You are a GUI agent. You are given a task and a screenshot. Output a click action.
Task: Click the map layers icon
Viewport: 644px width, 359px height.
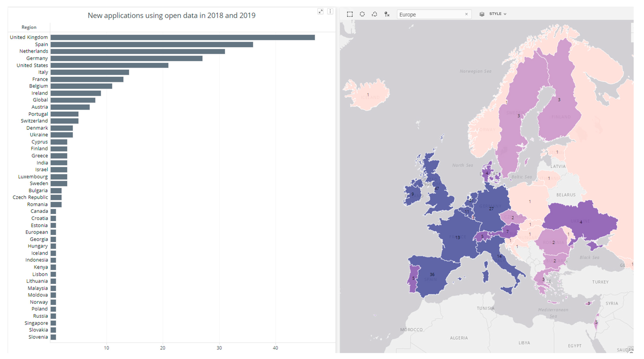click(482, 14)
